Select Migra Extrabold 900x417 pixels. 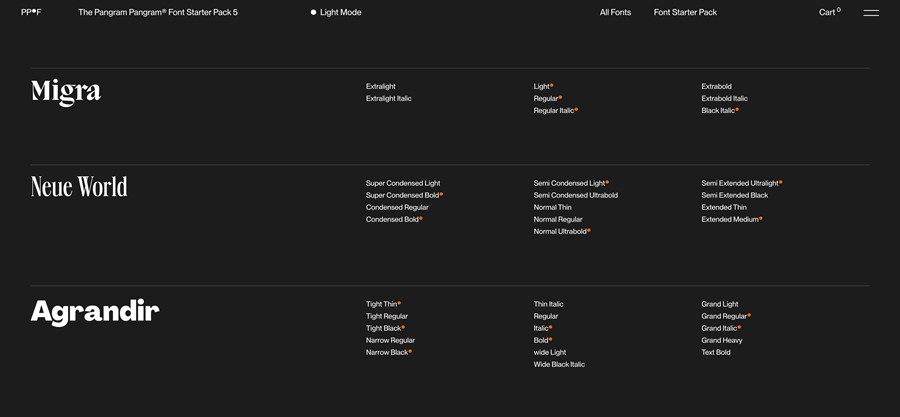716,87
